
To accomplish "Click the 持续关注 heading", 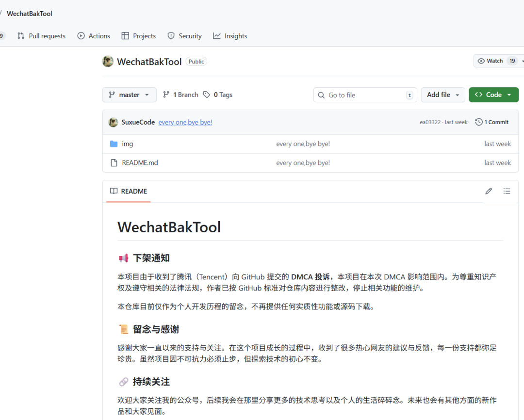I will tap(151, 382).
